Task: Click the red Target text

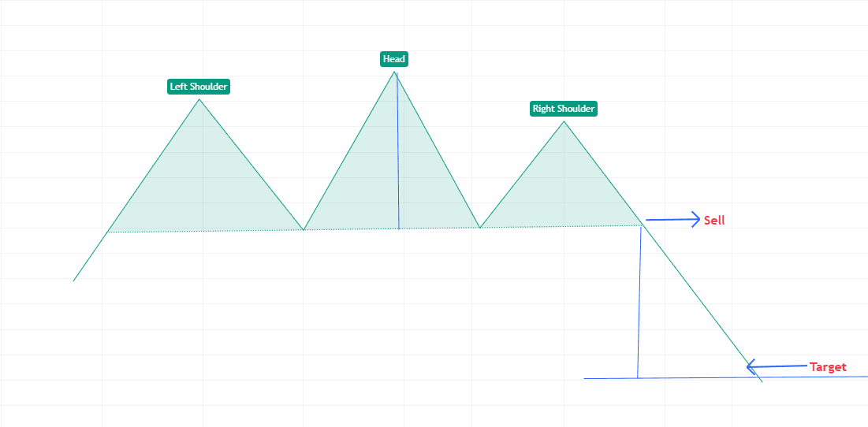Action: pos(828,366)
